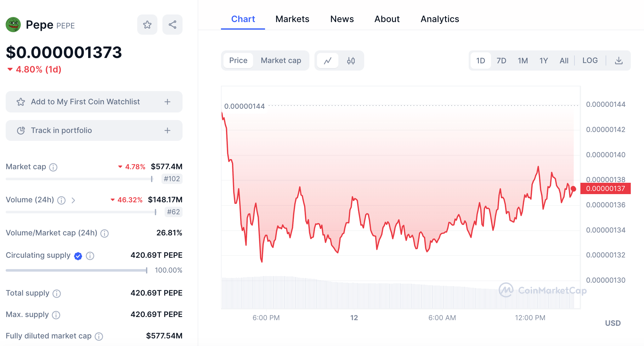Click the PEPE ticker symbol

click(x=65, y=26)
